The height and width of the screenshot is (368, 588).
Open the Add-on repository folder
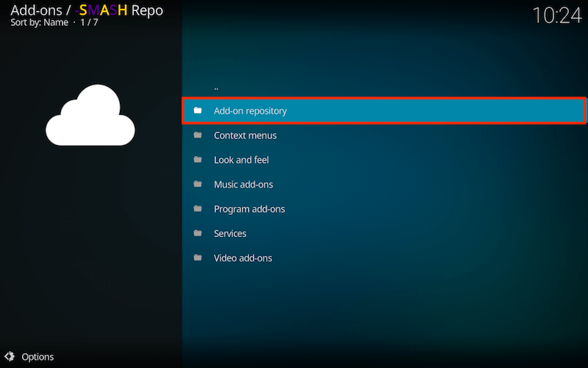click(384, 111)
